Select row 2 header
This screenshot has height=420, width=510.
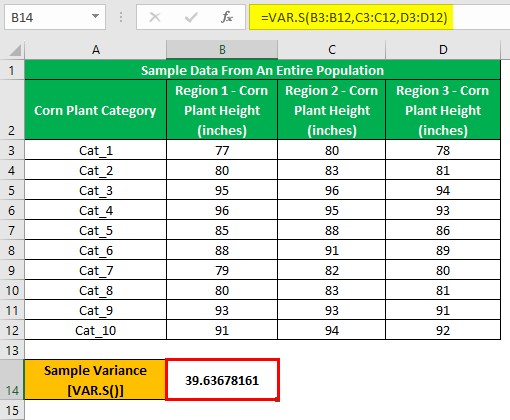(x=12, y=110)
